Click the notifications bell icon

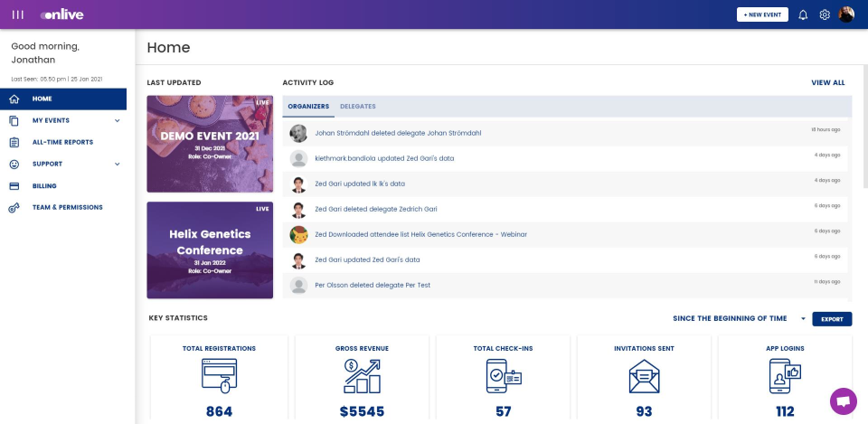point(802,14)
